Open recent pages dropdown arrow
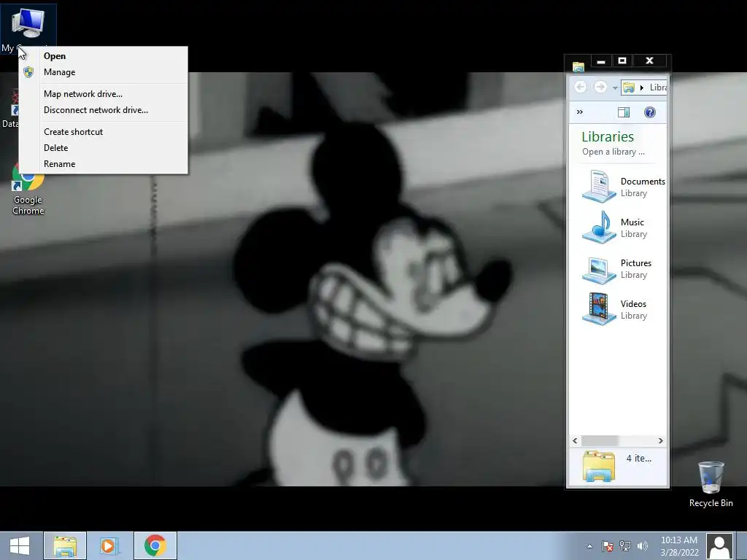The width and height of the screenshot is (747, 560). coord(615,88)
